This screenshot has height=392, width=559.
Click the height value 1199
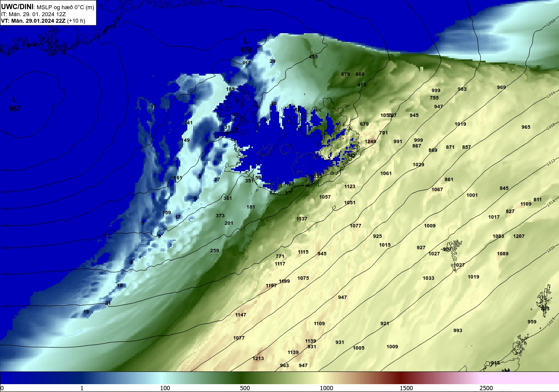[284, 281]
